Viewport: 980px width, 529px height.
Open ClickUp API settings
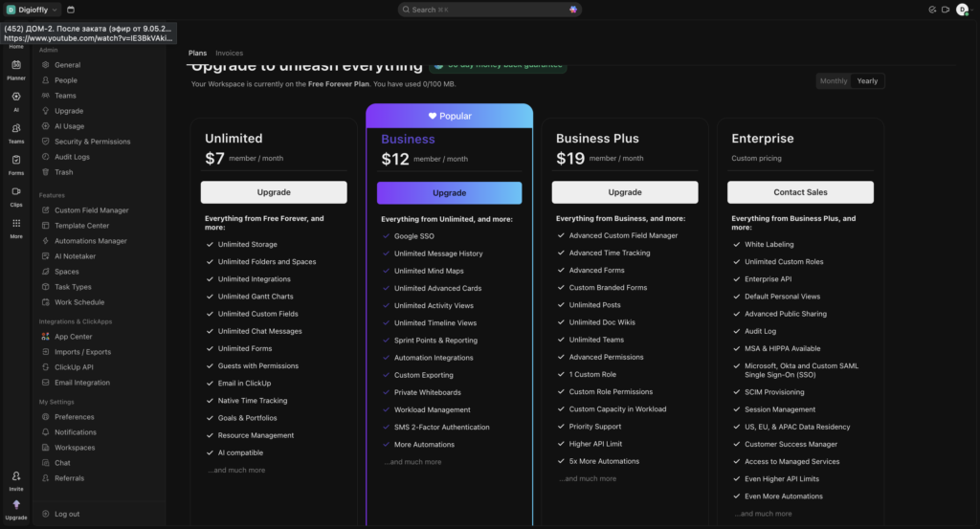click(74, 367)
